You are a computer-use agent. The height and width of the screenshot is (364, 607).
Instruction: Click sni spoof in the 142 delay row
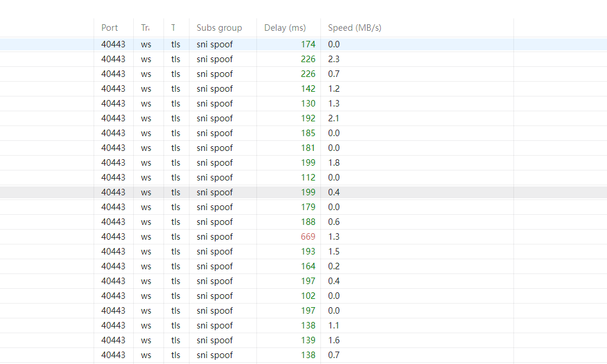[x=214, y=89]
